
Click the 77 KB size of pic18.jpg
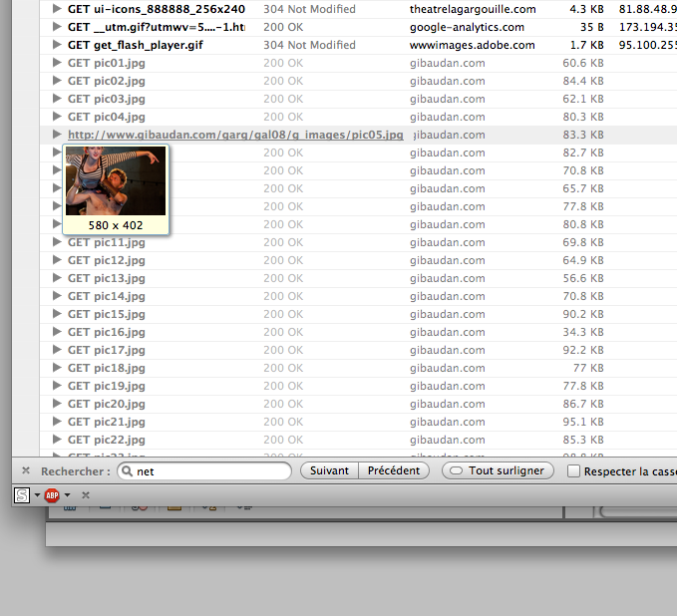(x=588, y=368)
